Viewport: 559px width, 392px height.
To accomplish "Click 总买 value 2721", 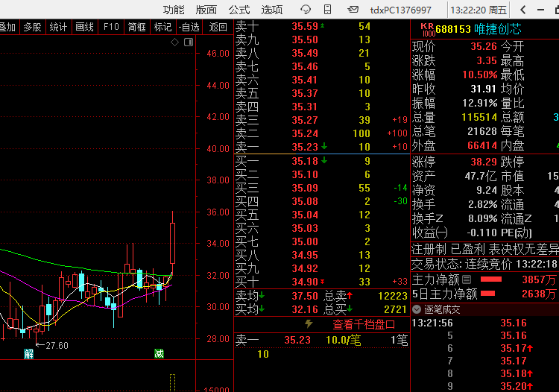I will click(395, 309).
